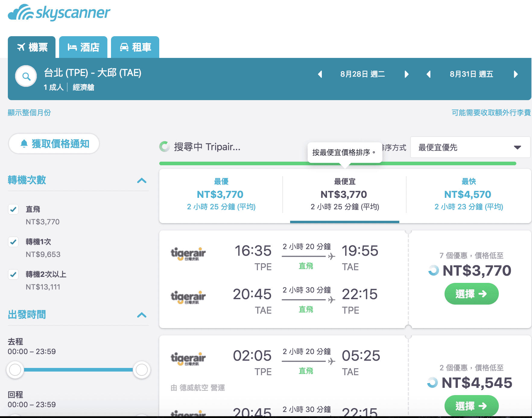Open the flight search magnifier icon
This screenshot has width=532, height=418.
click(x=26, y=76)
